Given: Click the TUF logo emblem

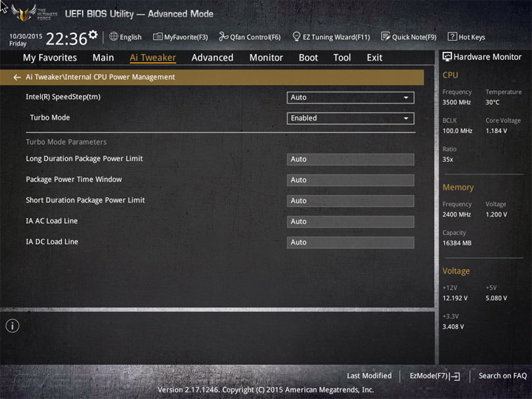Looking at the screenshot, I should (24, 13).
